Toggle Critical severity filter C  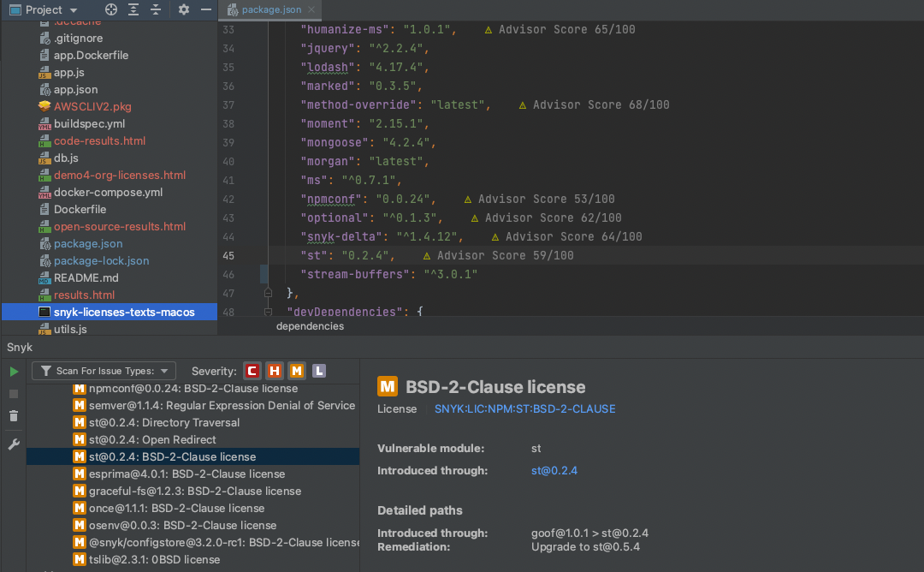252,371
